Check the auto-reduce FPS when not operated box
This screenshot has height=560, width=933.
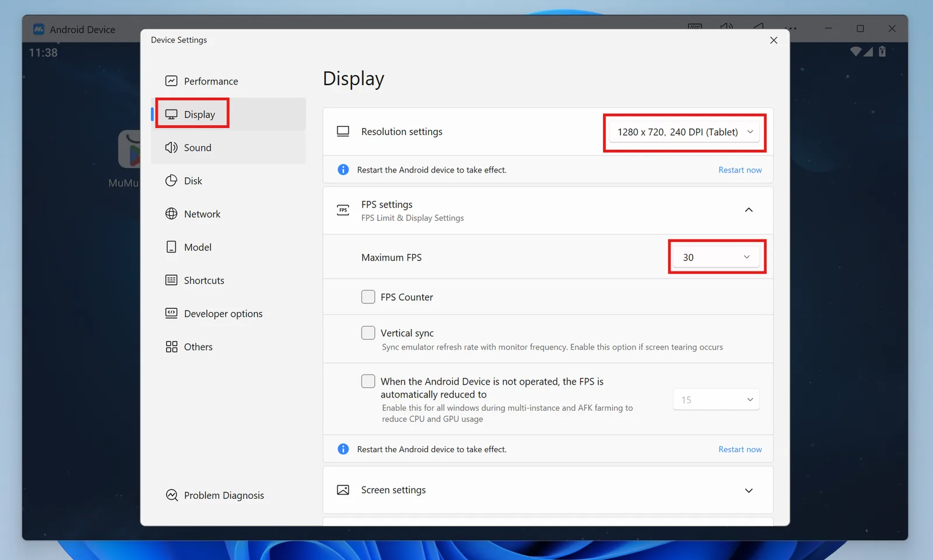coord(368,381)
